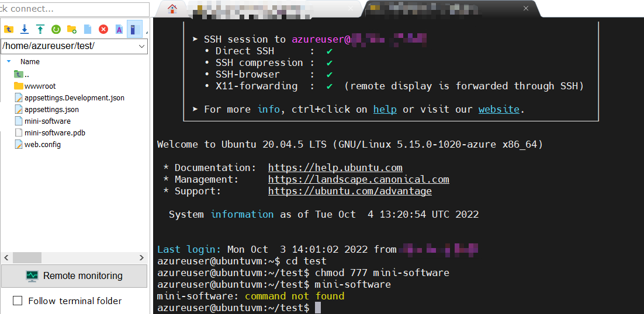Click the Quick connect search field

point(74,9)
